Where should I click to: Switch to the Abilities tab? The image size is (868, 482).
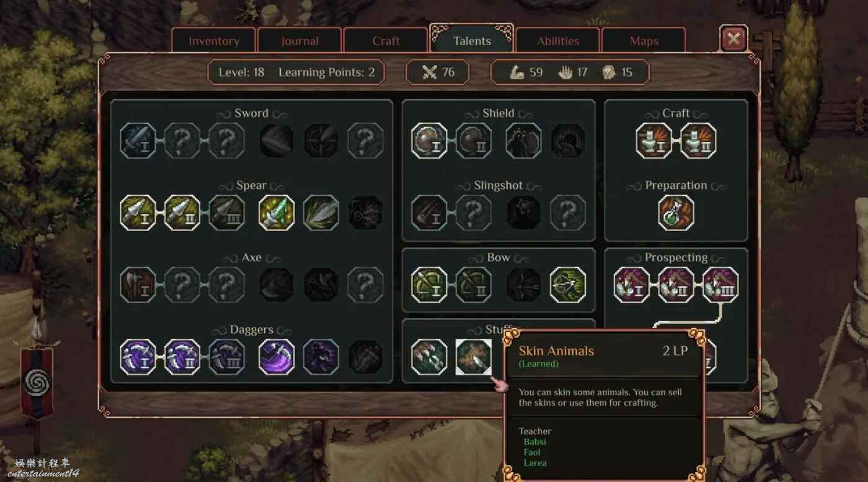(x=558, y=41)
